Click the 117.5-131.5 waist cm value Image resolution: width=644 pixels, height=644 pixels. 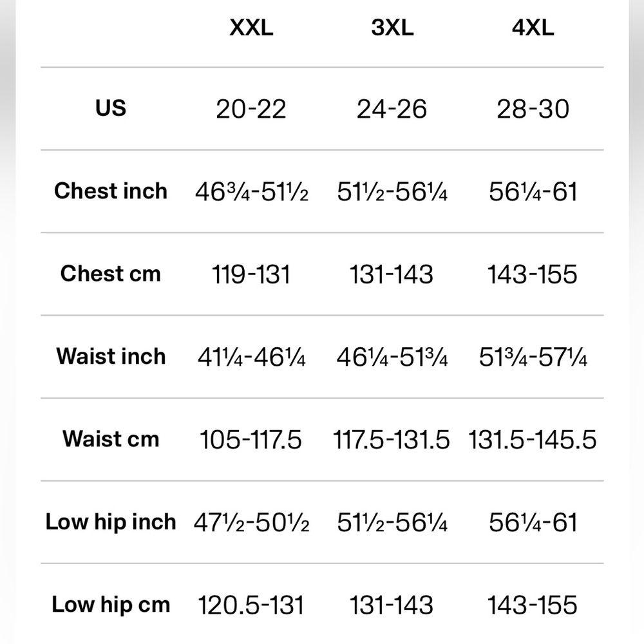[392, 439]
